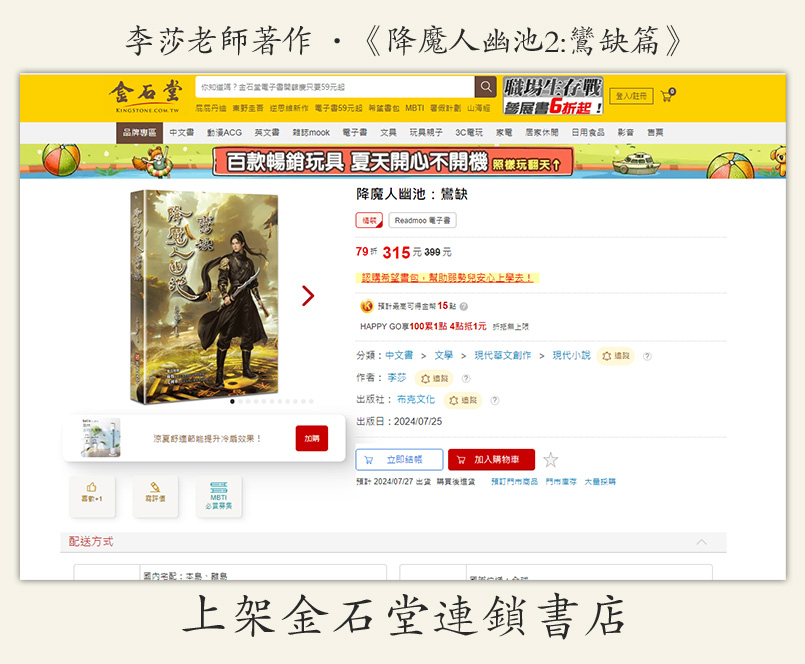The width and height of the screenshot is (805, 664).
Task: Toggle follow for 現代小說 category
Action: [x=615, y=356]
